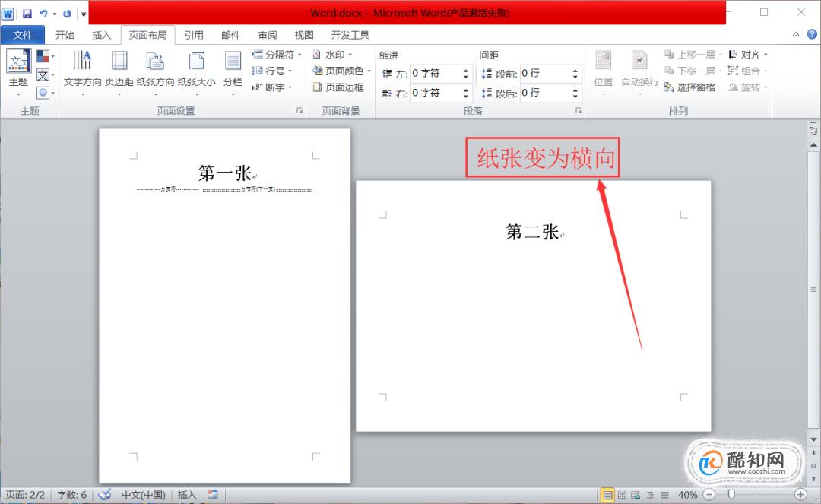Click the zoom out minus button
This screenshot has width=821, height=504.
pos(709,495)
